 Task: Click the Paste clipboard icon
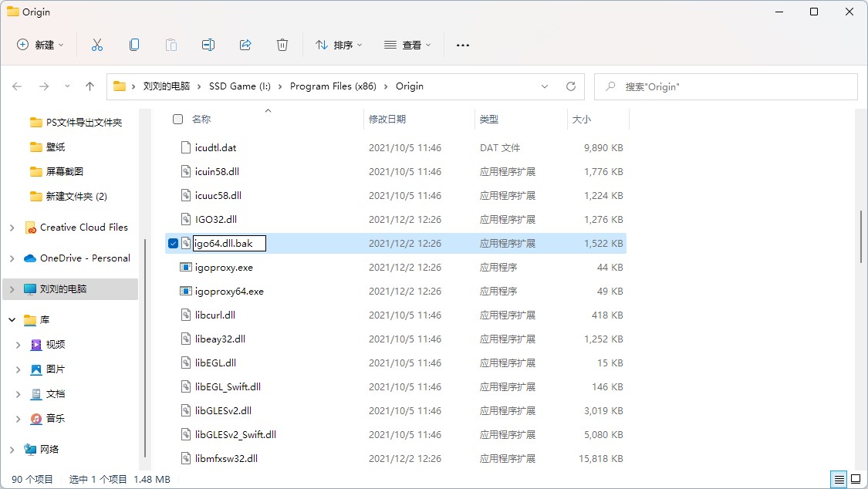(x=171, y=45)
